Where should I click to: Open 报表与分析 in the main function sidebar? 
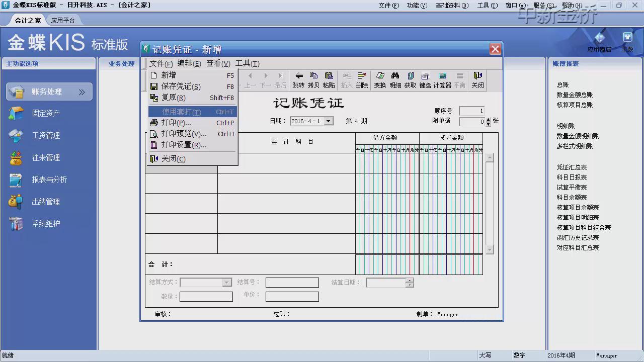coord(49,179)
